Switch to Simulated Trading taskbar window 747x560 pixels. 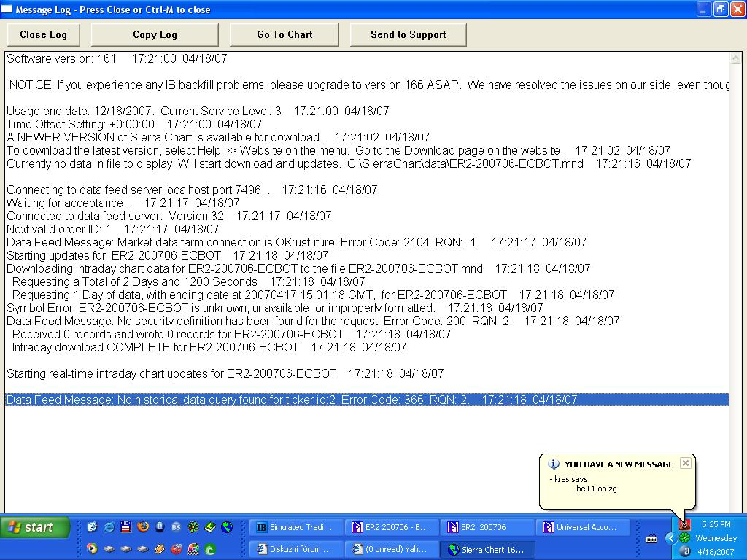295,527
